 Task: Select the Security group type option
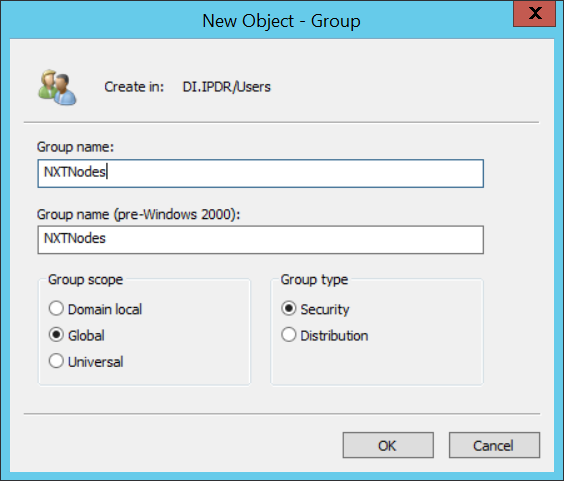click(x=288, y=309)
